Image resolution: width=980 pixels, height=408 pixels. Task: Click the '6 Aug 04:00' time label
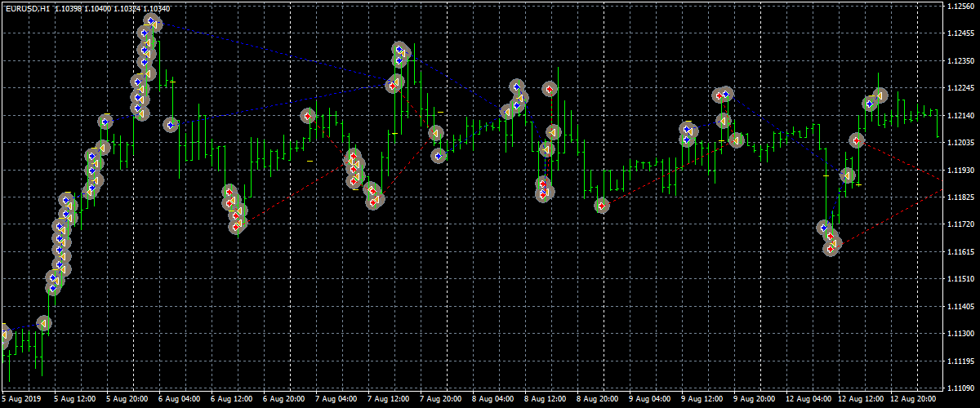(180, 400)
